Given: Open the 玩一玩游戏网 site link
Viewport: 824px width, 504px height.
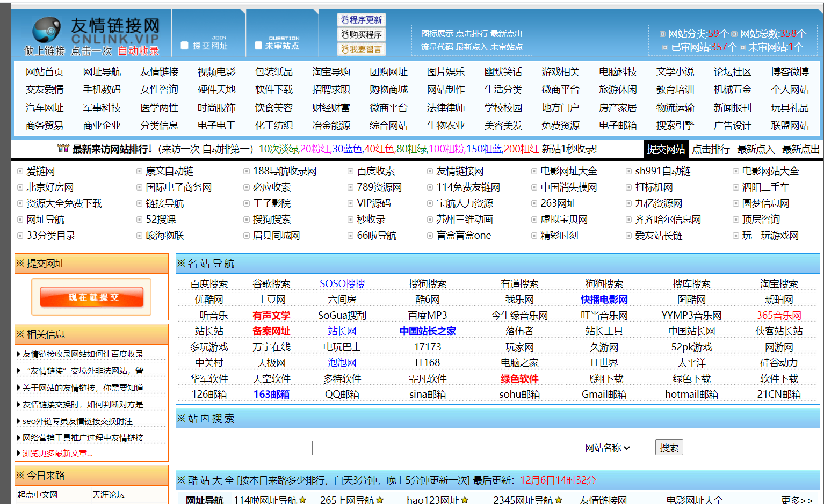Looking at the screenshot, I should pos(770,236).
